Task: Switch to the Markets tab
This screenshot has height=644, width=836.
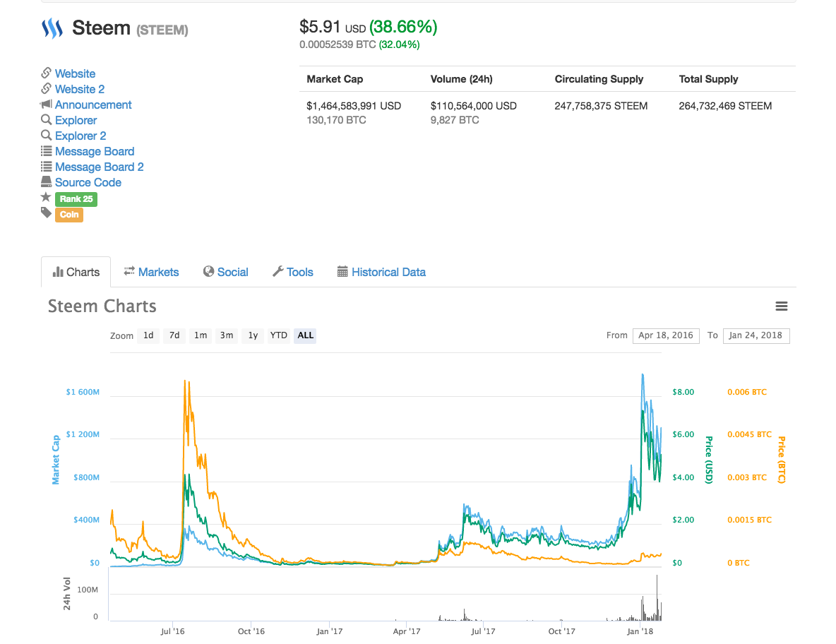Action: (x=151, y=272)
